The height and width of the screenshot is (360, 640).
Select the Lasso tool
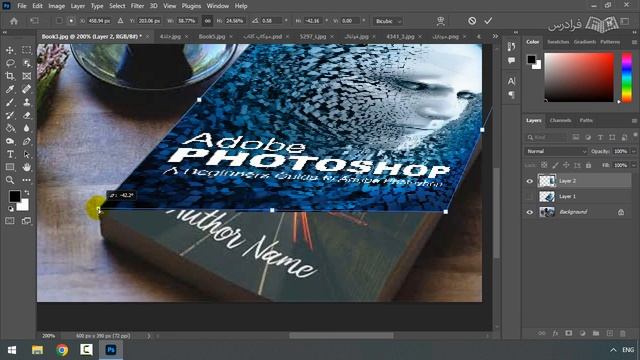(10, 63)
